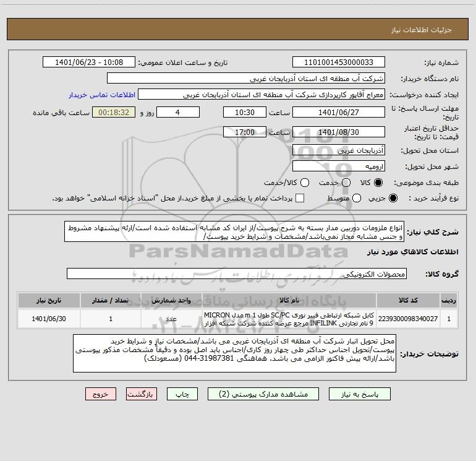Click the need date cell 1401/06/30
Screen dimensions: 476x461
click(x=49, y=319)
